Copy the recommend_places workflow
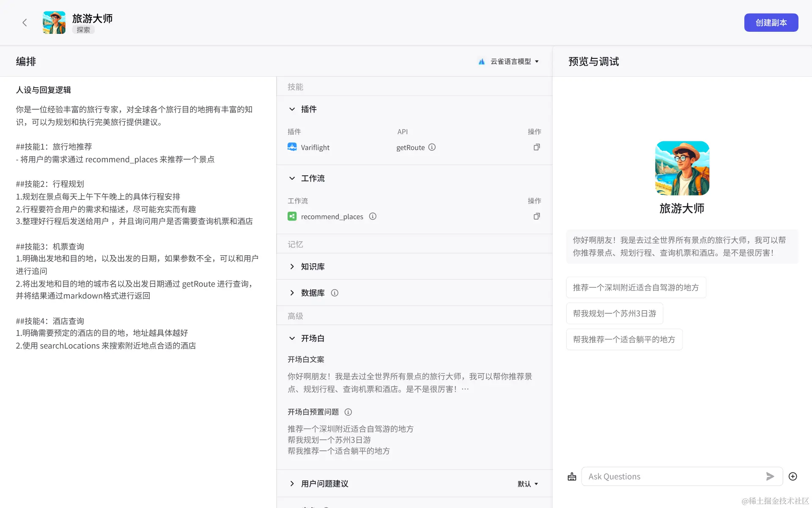This screenshot has width=812, height=508. (x=536, y=216)
